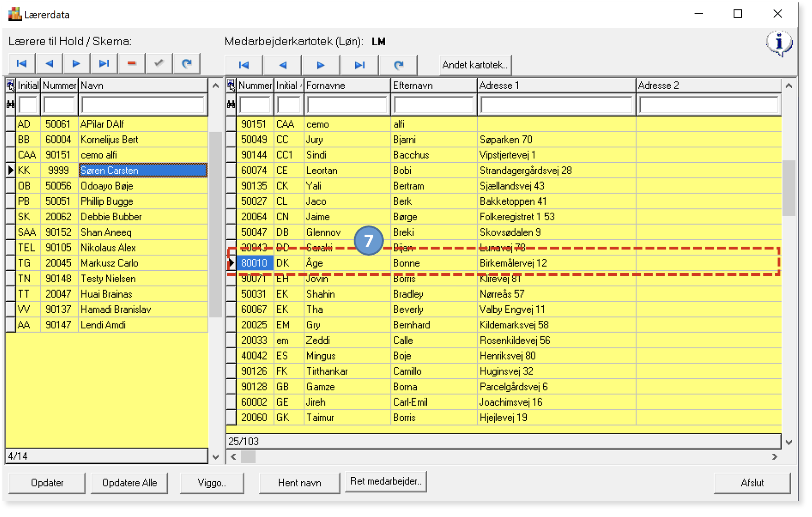The image size is (812, 517).
Task: Sort left table by Initial column
Action: click(28, 85)
